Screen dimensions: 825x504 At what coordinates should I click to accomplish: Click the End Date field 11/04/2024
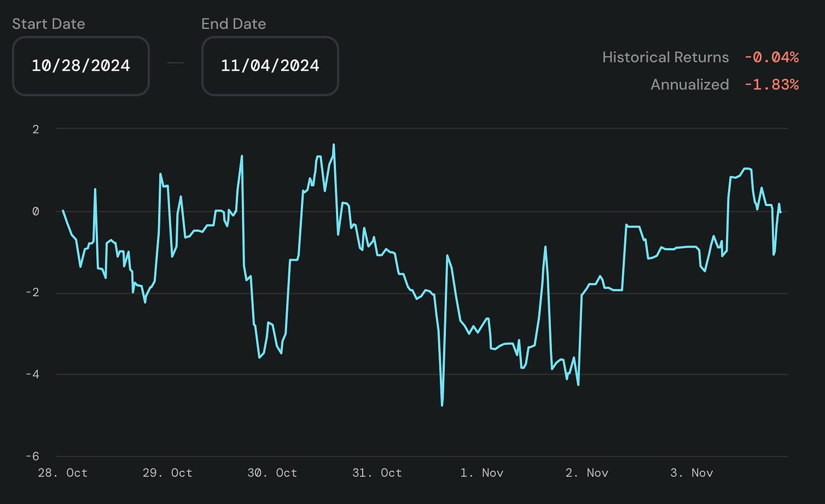[x=270, y=66]
